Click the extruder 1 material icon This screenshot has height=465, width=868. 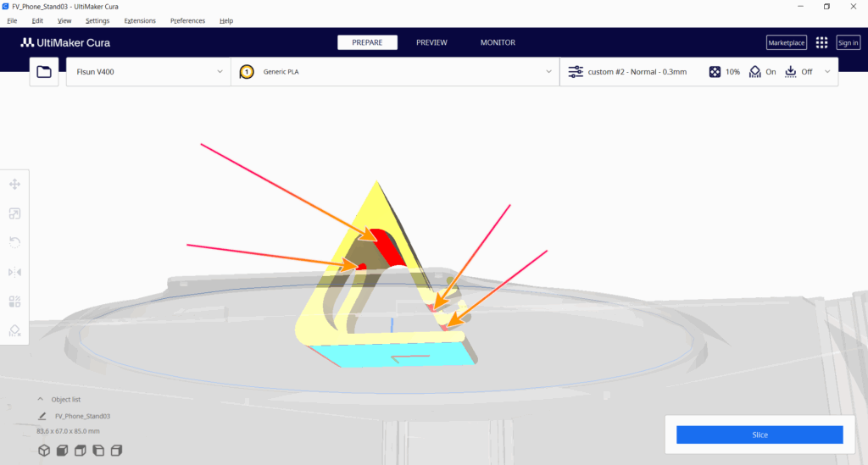(x=247, y=72)
